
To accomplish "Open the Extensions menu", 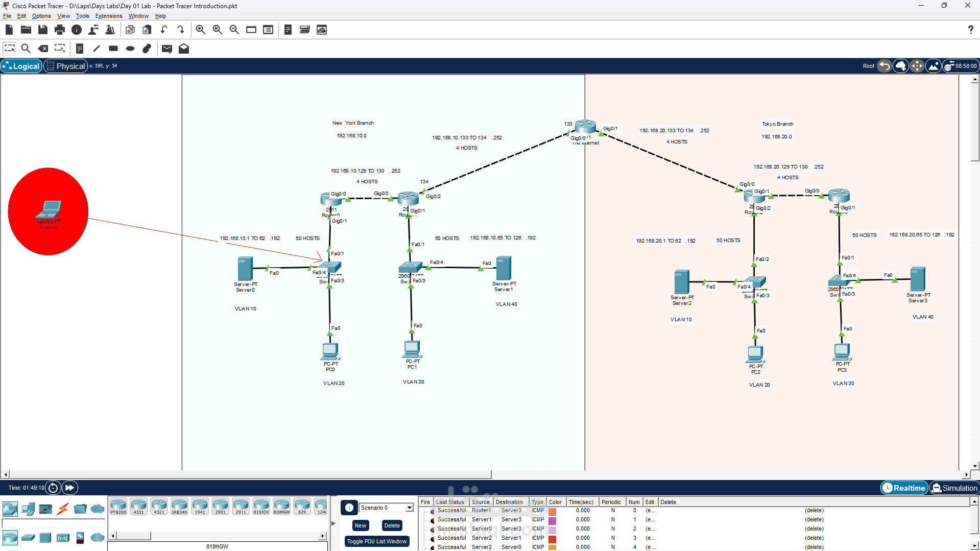I will (108, 16).
